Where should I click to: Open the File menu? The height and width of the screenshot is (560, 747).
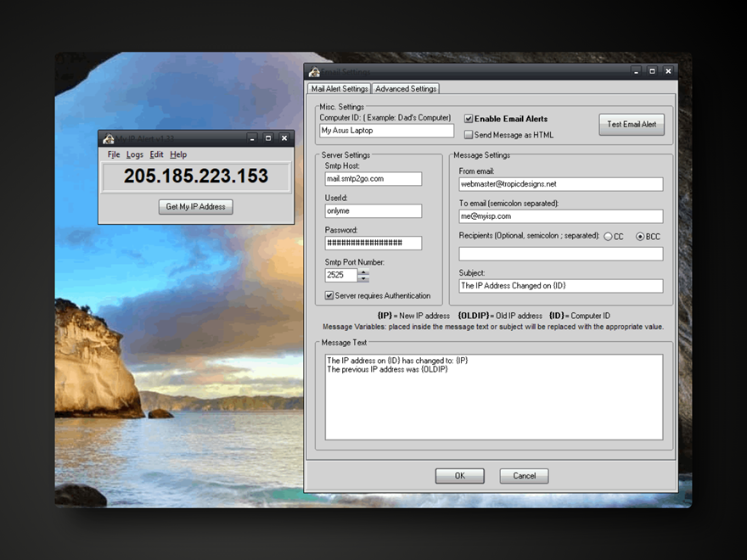click(114, 154)
